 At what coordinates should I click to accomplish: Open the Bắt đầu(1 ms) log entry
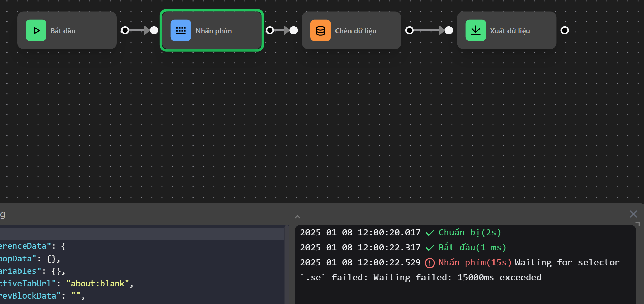tap(472, 248)
